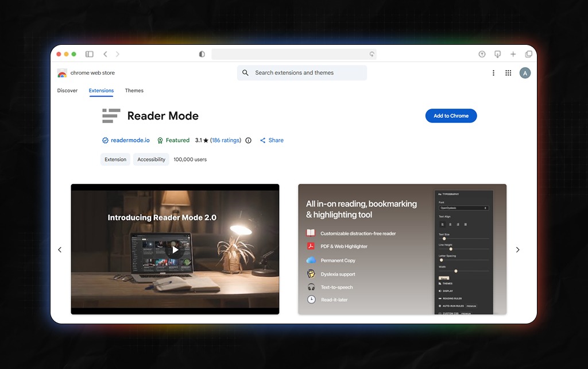
Task: Click the address bar field
Action: [293, 54]
